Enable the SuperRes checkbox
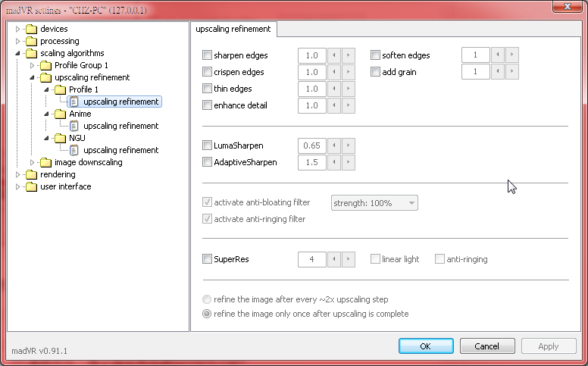588x366 pixels. point(207,258)
